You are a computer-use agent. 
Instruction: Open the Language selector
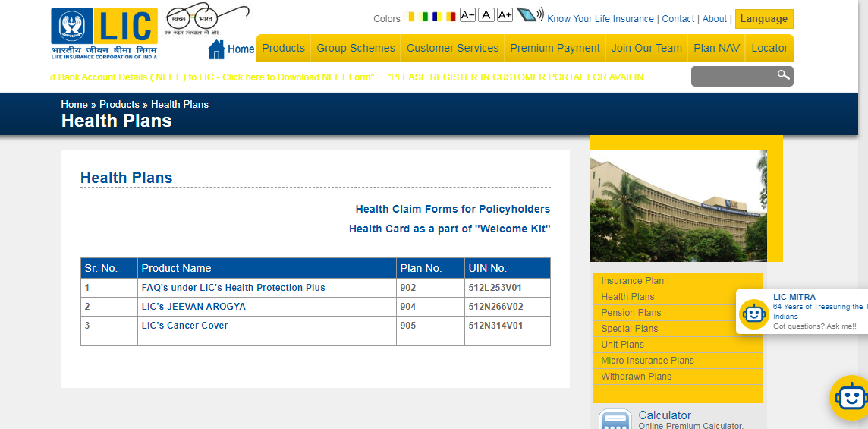[x=764, y=19]
